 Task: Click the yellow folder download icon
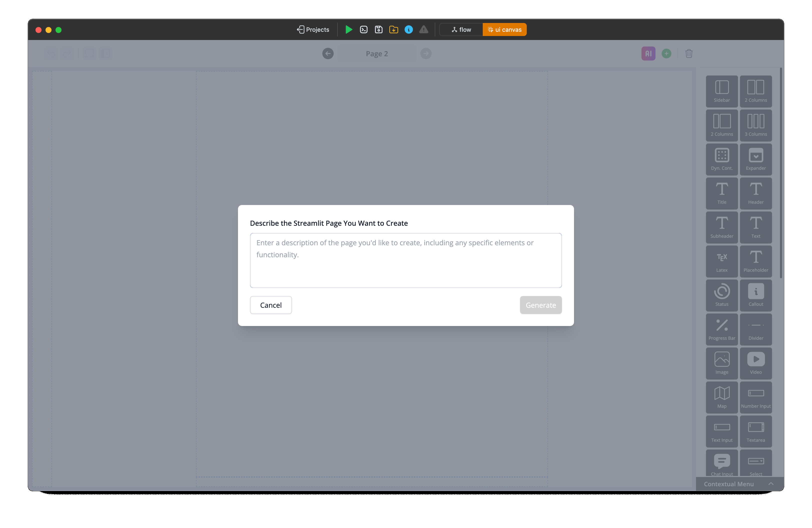click(393, 30)
